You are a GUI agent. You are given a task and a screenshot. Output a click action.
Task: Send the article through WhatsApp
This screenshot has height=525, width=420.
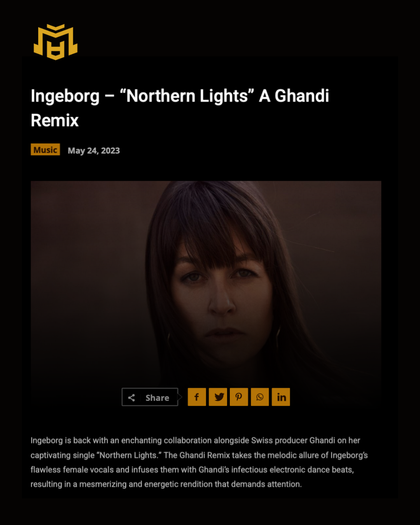pyautogui.click(x=260, y=397)
